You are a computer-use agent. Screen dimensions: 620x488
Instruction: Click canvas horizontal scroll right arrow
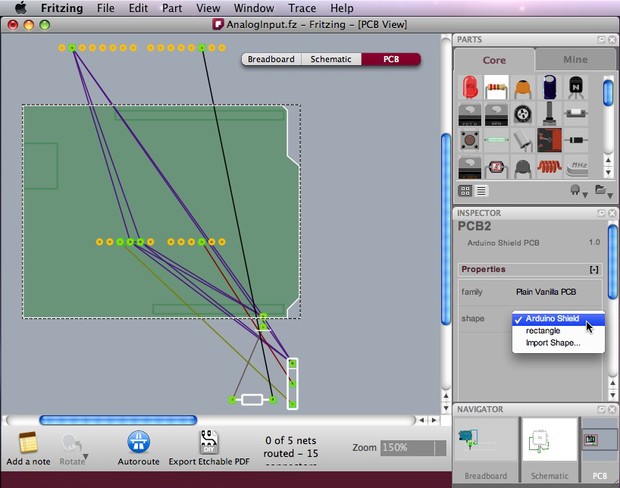[x=434, y=420]
